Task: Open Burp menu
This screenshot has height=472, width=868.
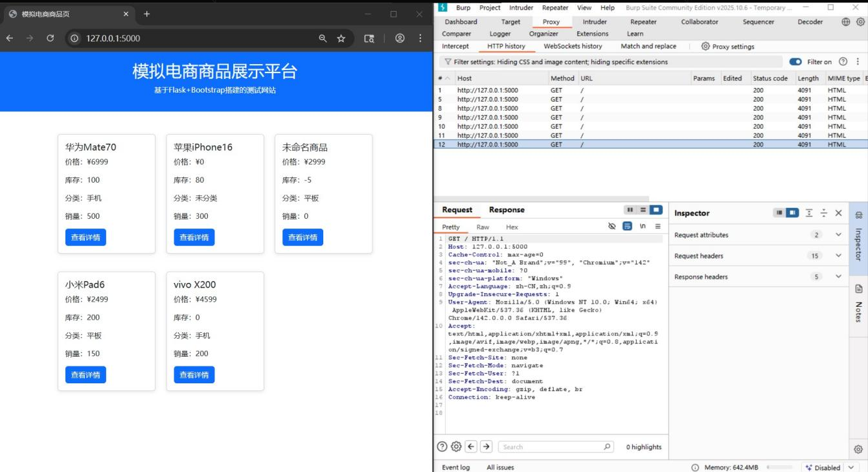Action: 463,8
